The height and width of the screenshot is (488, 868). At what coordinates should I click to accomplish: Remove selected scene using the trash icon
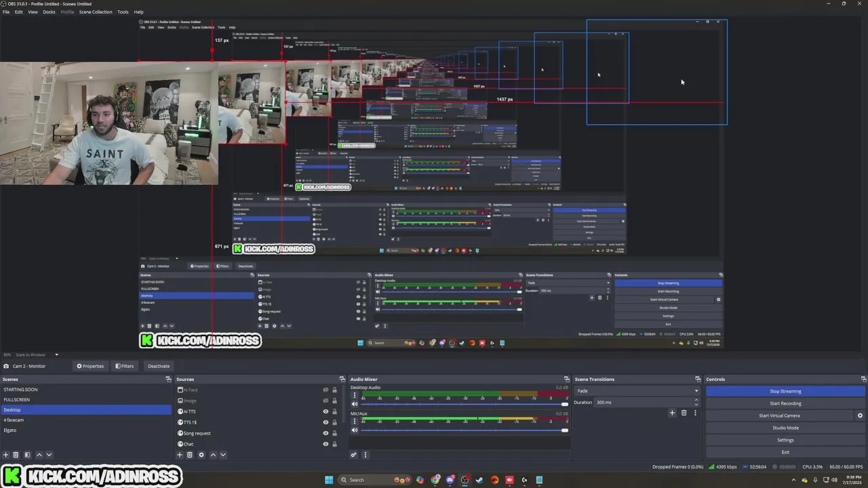[16, 455]
